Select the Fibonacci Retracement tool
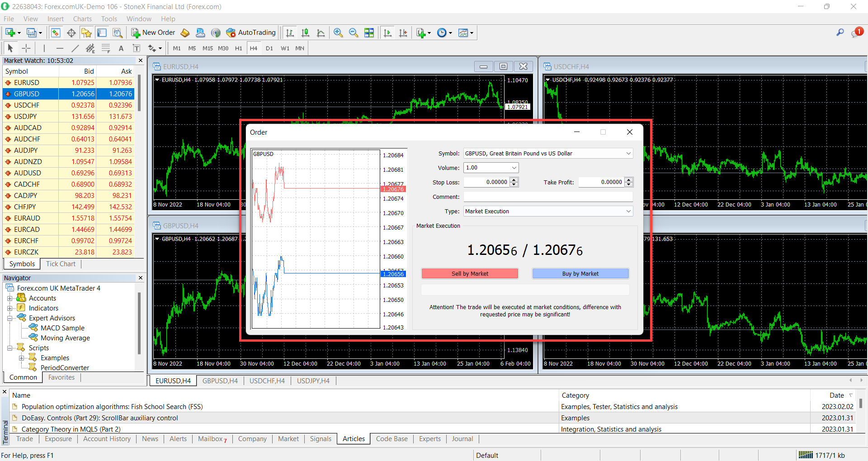 coord(105,48)
